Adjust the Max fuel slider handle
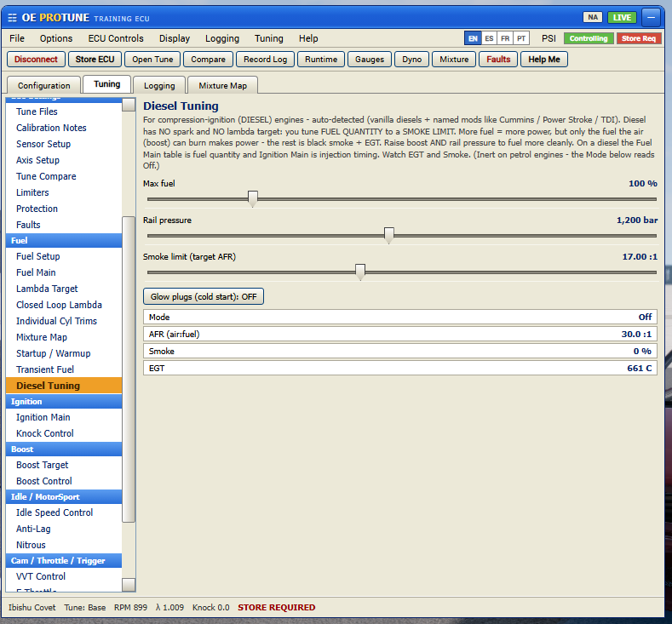The width and height of the screenshot is (672, 624). 253,198
